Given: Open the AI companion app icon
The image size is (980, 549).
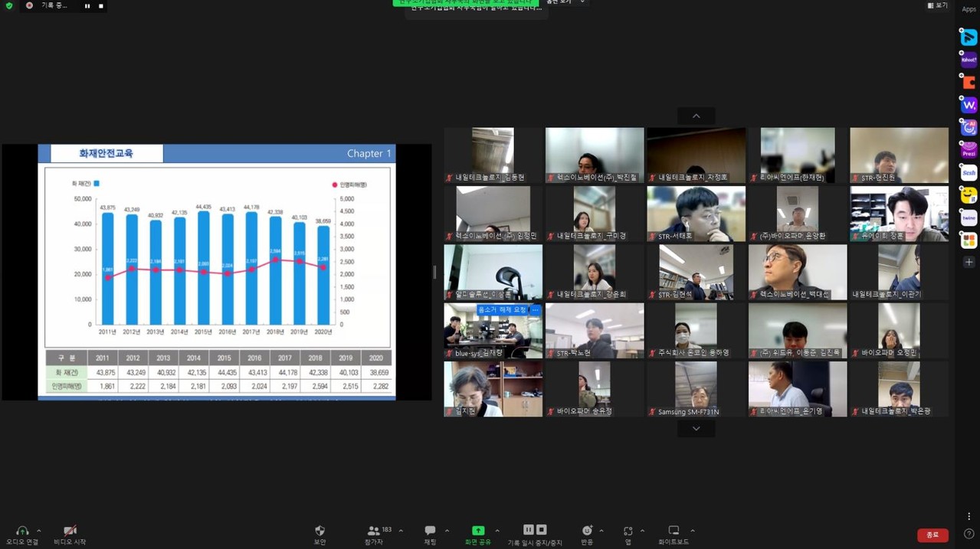Looking at the screenshot, I should point(969,127).
